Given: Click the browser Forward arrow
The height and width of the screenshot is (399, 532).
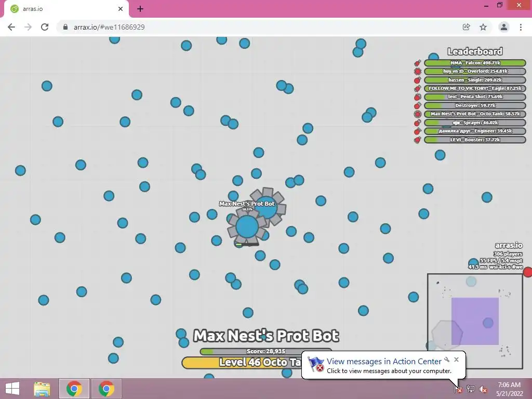Looking at the screenshot, I should click(28, 27).
